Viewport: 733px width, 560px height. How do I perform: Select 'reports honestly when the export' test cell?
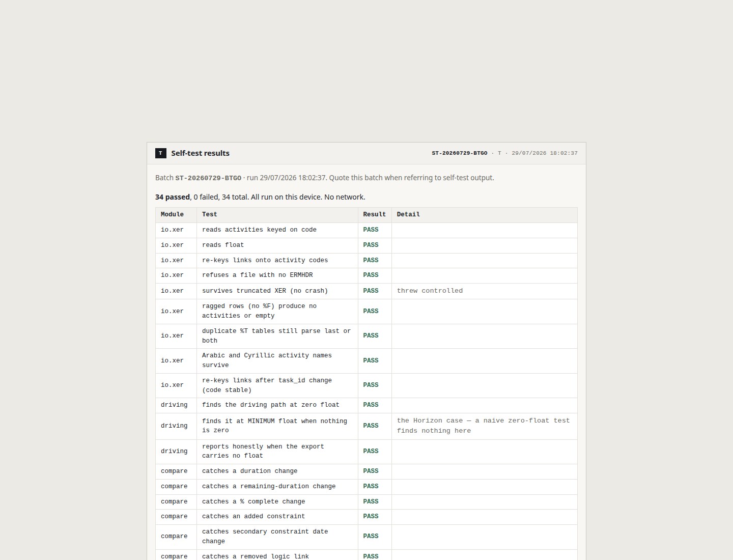tap(277, 452)
